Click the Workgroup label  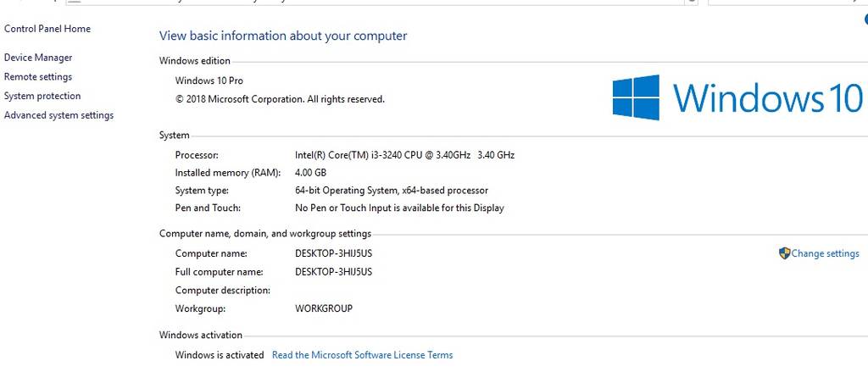pyautogui.click(x=200, y=308)
